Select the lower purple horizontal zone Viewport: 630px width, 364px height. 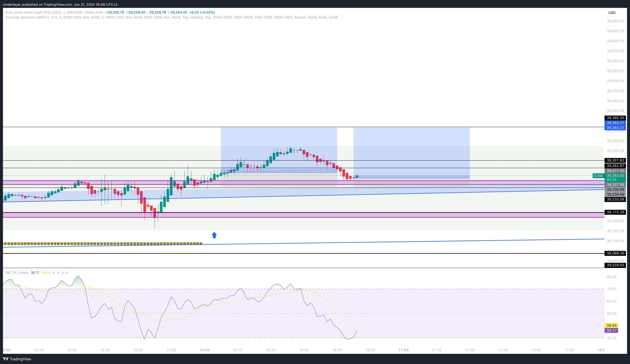click(x=304, y=215)
